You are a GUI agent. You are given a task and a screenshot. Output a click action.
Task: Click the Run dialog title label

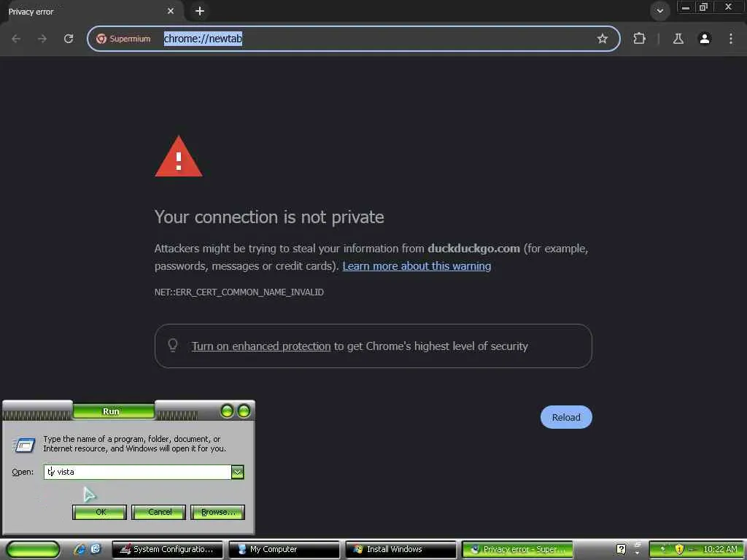click(x=111, y=411)
